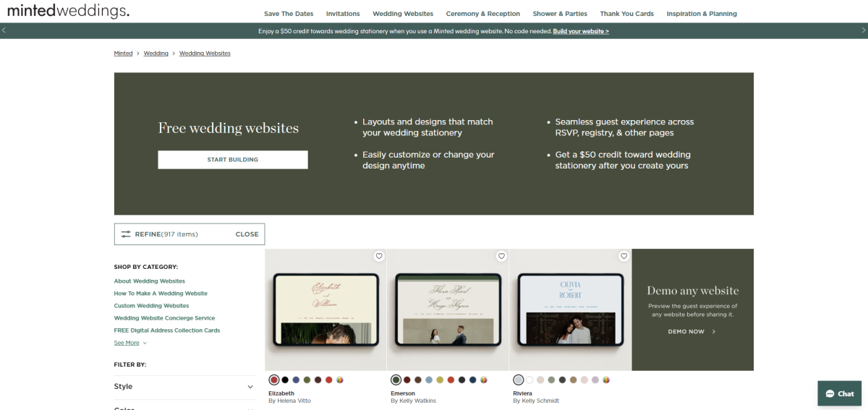
Task: Open Custom Wedding Websites category
Action: pos(152,306)
